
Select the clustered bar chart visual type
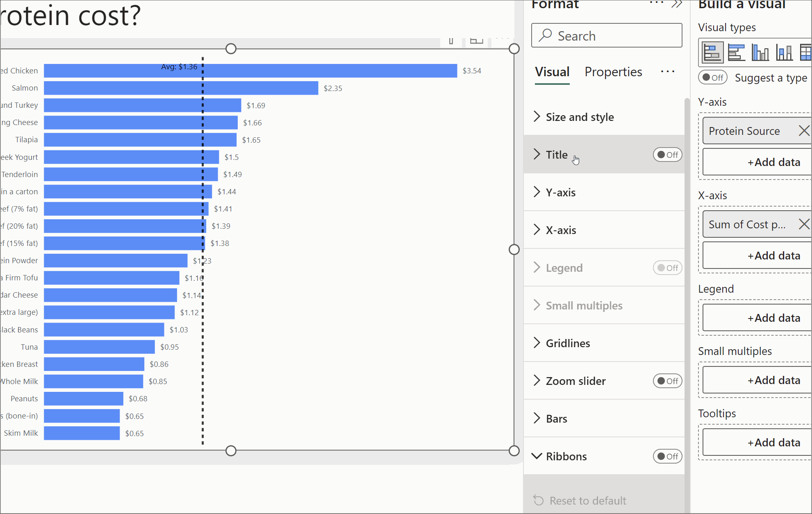coord(736,53)
